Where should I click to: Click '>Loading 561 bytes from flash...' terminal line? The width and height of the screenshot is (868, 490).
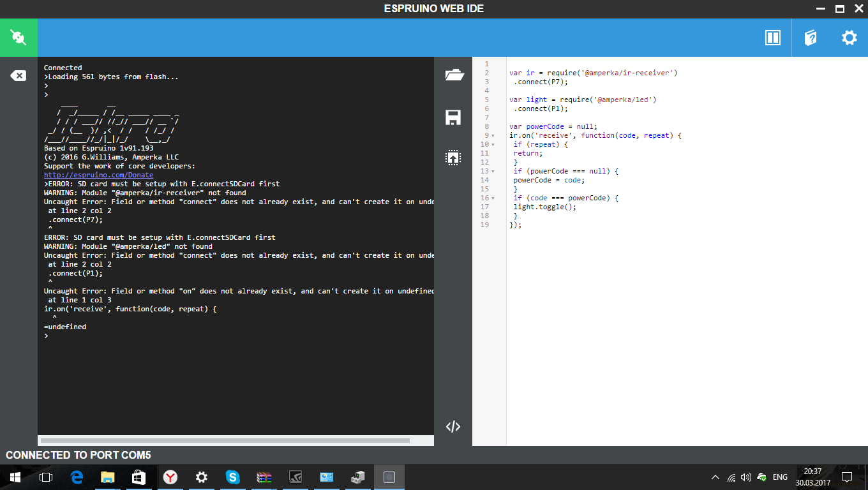click(x=112, y=77)
